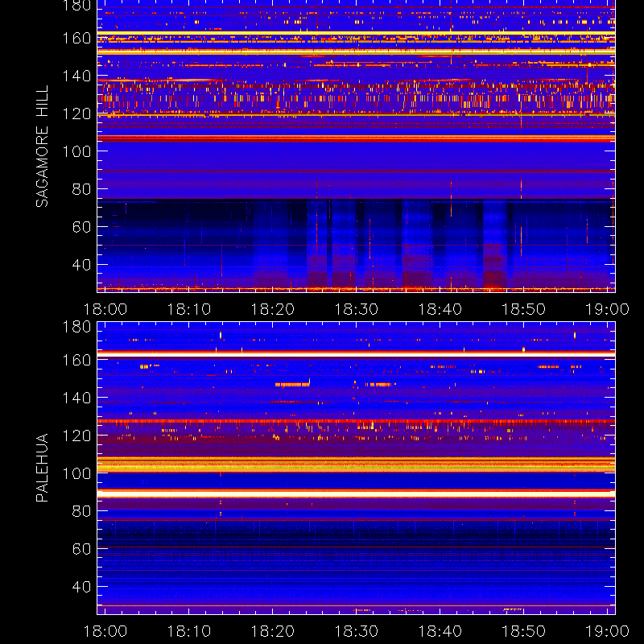Viewport: 644px width, 644px height.
Task: Select the 40 tick label on Palehua axis
Action: point(82,587)
